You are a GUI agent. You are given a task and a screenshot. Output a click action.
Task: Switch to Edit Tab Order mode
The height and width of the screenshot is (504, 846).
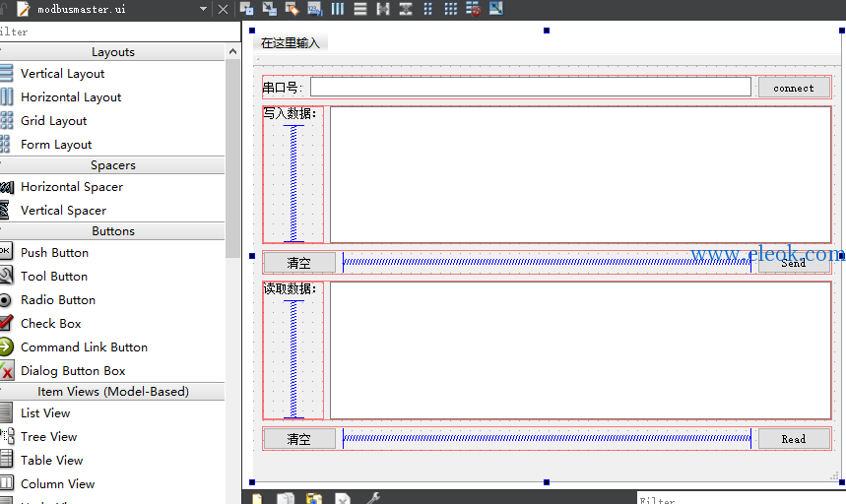[314, 9]
